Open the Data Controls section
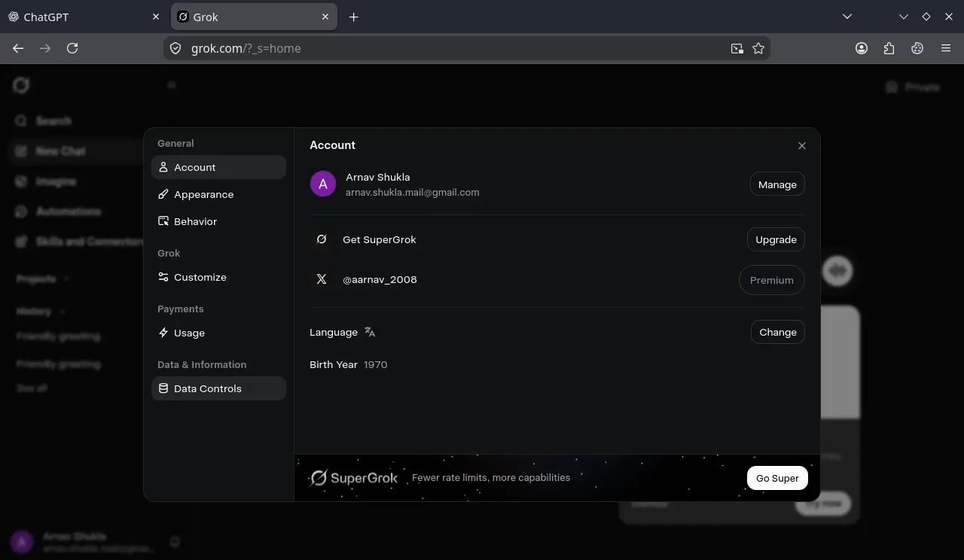964x560 pixels. point(218,388)
